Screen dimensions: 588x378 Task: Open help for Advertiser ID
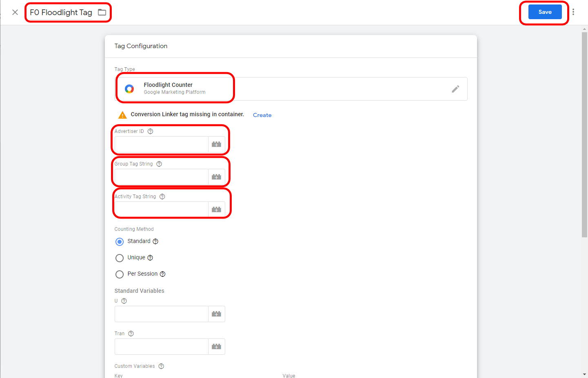[x=150, y=131]
